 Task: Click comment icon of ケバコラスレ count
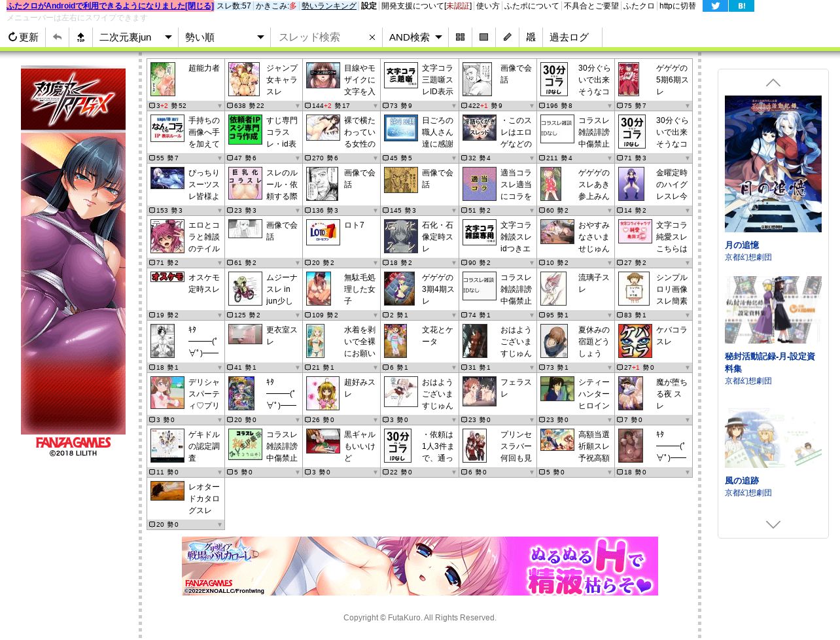(620, 368)
